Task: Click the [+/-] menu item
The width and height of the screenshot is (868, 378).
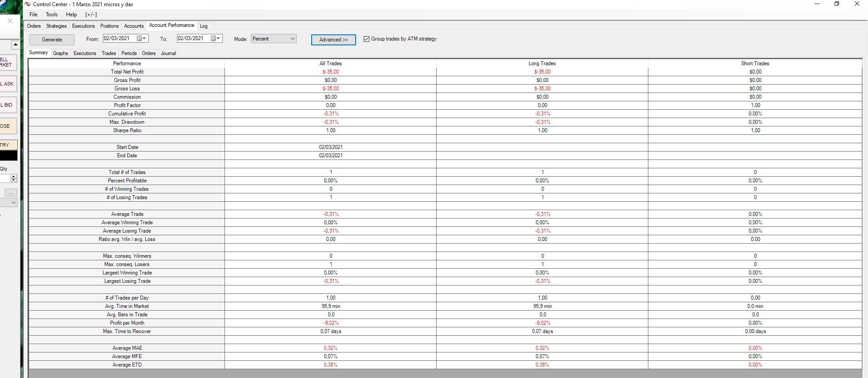Action: (x=91, y=15)
